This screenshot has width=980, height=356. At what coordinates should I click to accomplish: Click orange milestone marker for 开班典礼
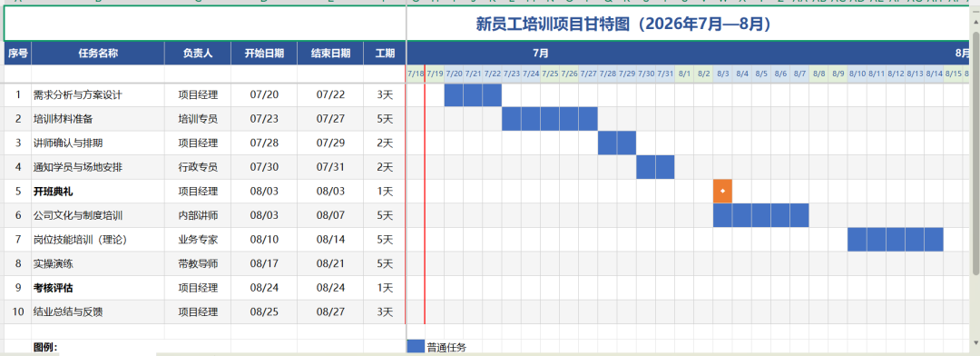click(x=722, y=191)
